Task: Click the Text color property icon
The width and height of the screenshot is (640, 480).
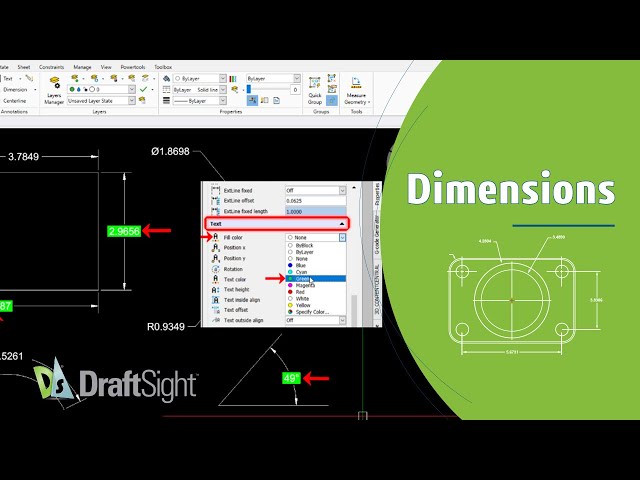Action: [216, 279]
